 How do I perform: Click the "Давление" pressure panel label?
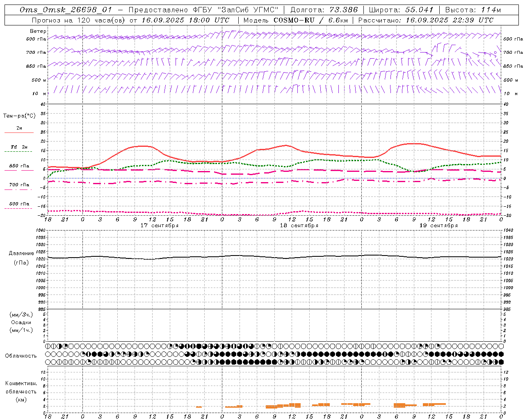click(x=21, y=253)
